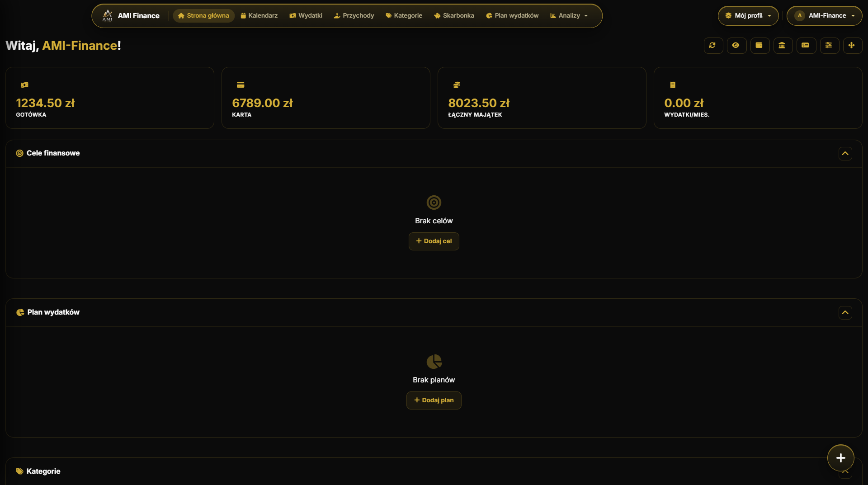Open the wallet icon button
Image resolution: width=868 pixels, height=485 pixels.
click(759, 46)
